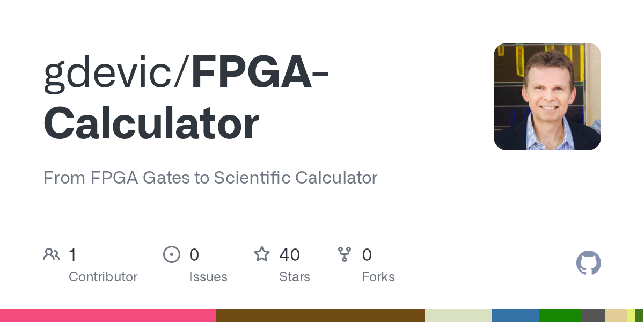This screenshot has height=322, width=644.
Task: Click the blue language bar segment
Action: pos(515,316)
